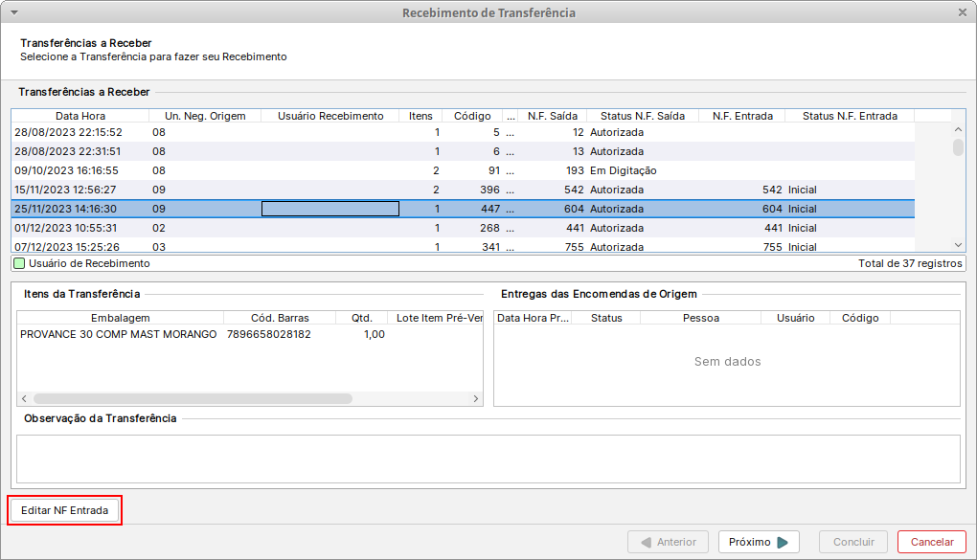Click left scroll arrow under Itens da Transferência
This screenshot has height=560, width=977.
coord(24,398)
